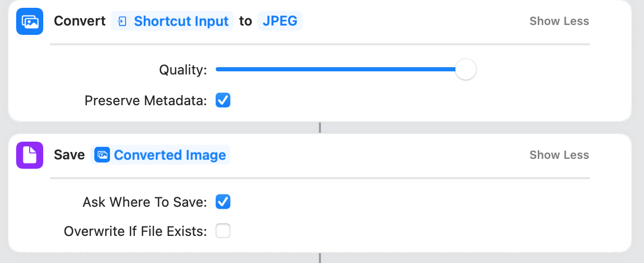Click the Preserve Metadata label text
Screen dimensions: 644x263
click(x=145, y=101)
